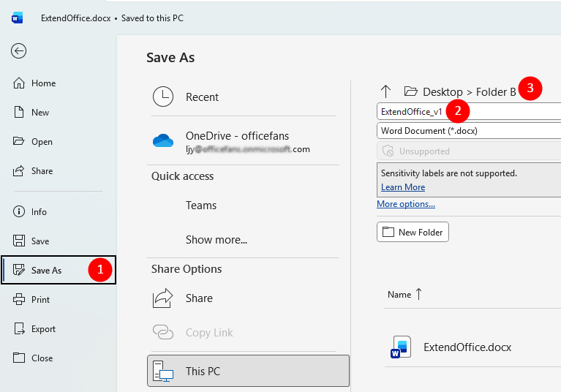The height and width of the screenshot is (392, 561).
Task: Click the Quick access heading
Action: pos(182,176)
